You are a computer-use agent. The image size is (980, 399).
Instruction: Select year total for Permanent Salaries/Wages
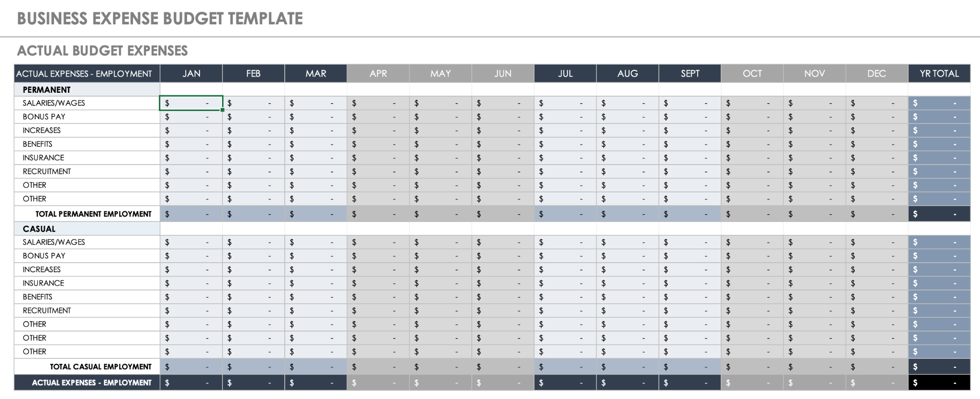939,103
